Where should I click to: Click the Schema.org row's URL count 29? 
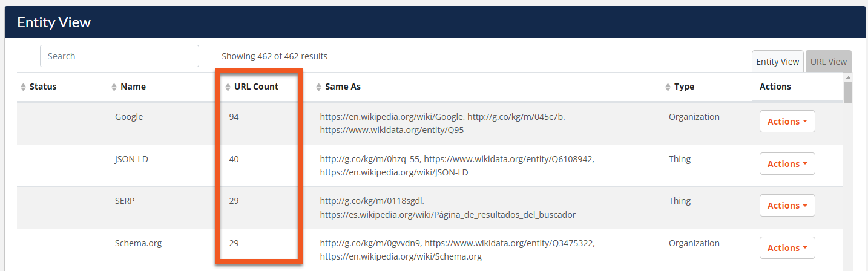(234, 243)
